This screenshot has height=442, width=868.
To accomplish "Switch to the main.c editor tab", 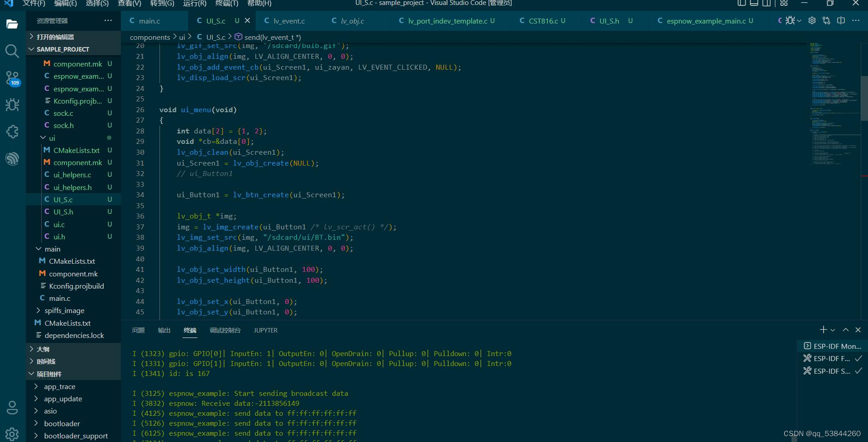I will (x=154, y=21).
